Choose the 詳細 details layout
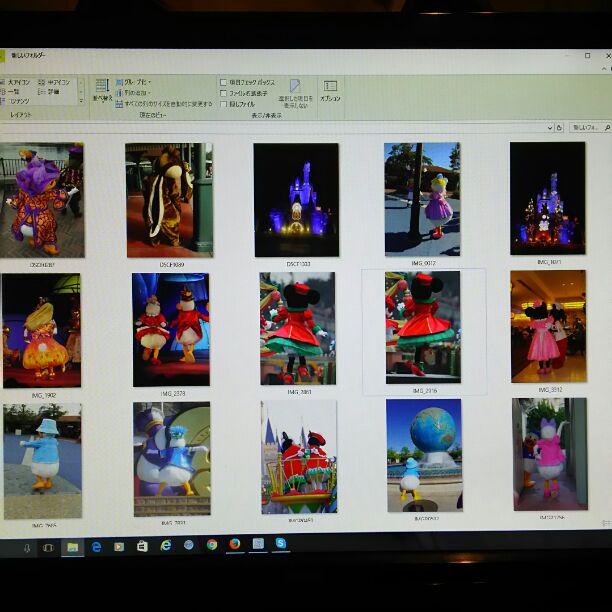612x612 pixels. (x=49, y=92)
